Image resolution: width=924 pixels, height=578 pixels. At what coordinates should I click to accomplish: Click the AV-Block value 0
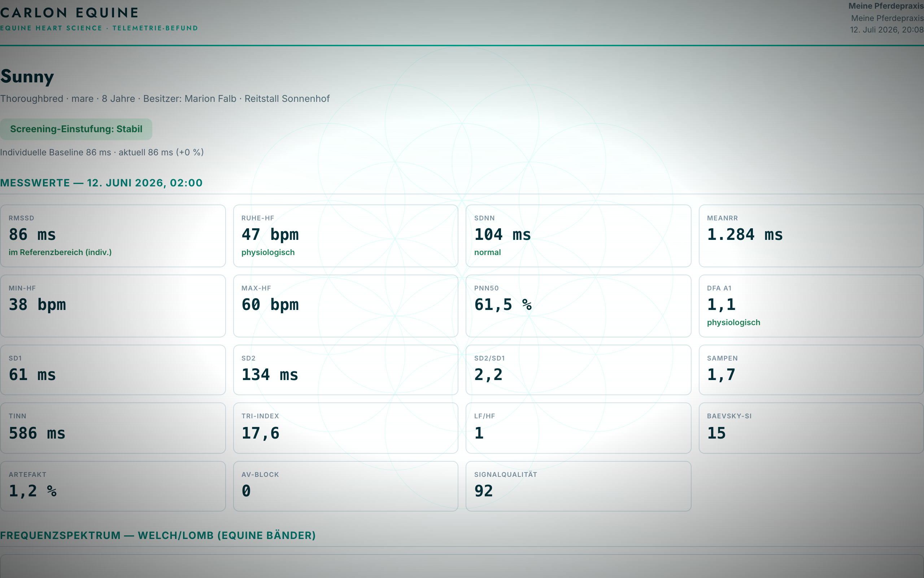point(246,491)
